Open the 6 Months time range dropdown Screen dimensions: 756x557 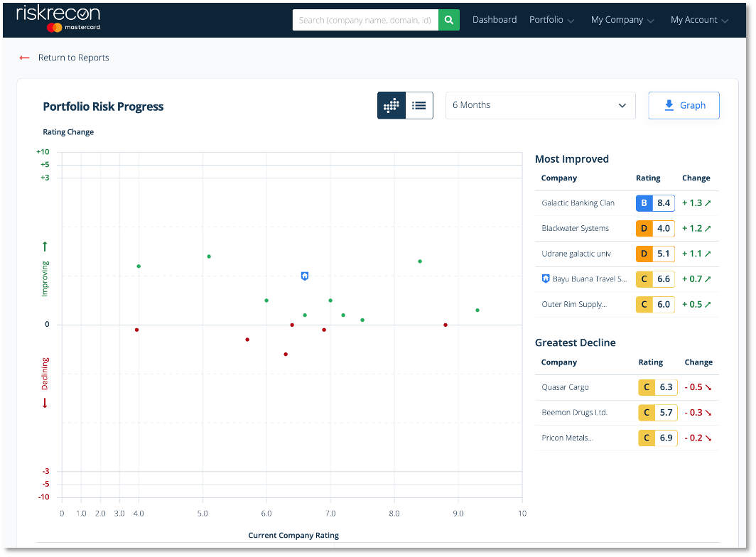(x=540, y=104)
